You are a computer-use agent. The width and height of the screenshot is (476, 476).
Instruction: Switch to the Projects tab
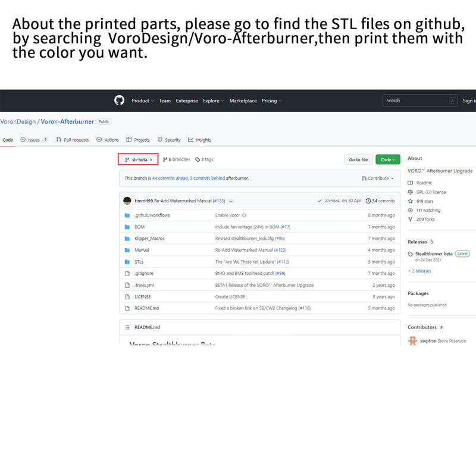click(x=138, y=140)
